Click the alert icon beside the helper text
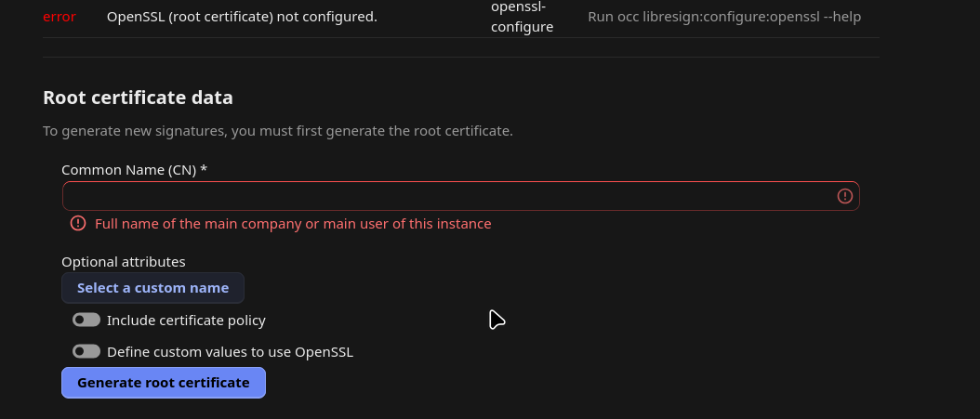Viewport: 980px width, 419px height. tap(78, 223)
